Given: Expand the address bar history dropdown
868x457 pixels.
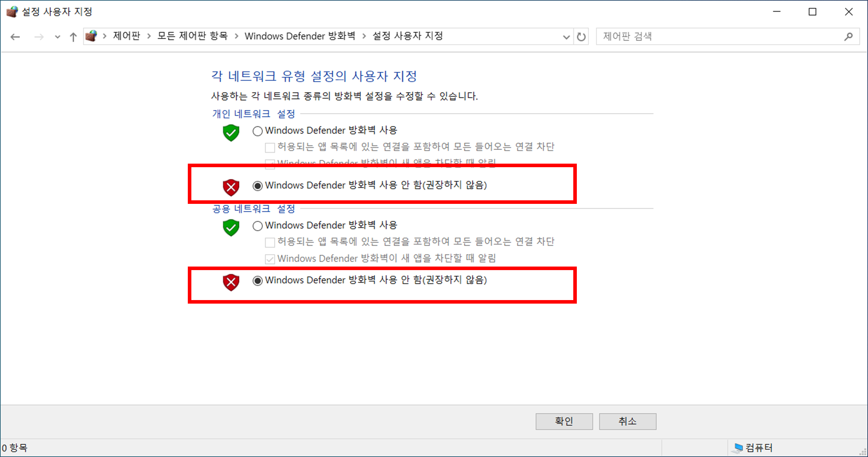Looking at the screenshot, I should (x=566, y=37).
